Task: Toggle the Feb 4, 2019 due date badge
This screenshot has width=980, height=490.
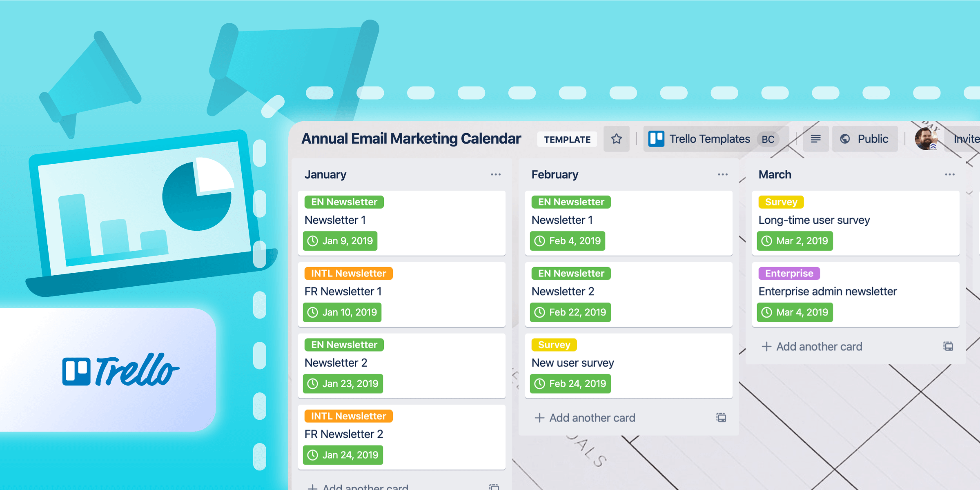Action: click(x=568, y=241)
